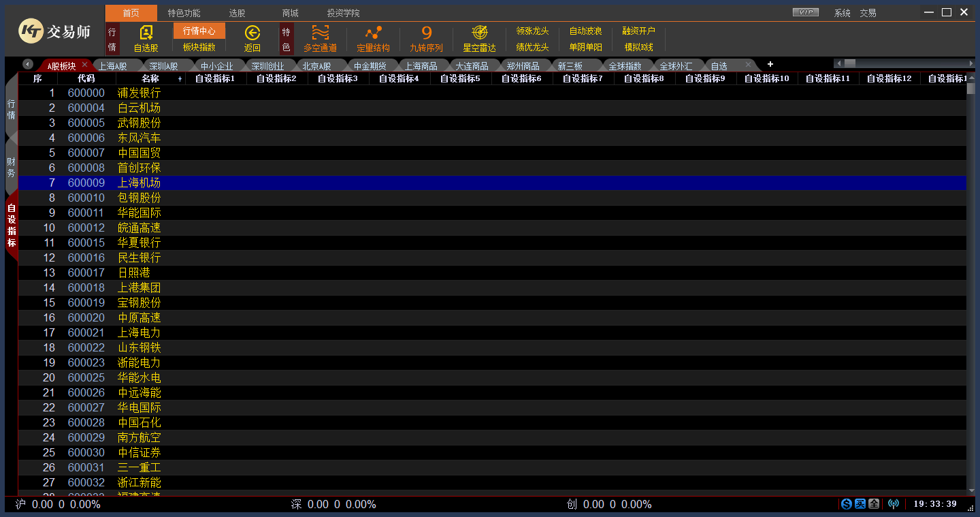Click the 自设指标5 column header
Image resolution: width=980 pixels, height=517 pixels.
[461, 79]
